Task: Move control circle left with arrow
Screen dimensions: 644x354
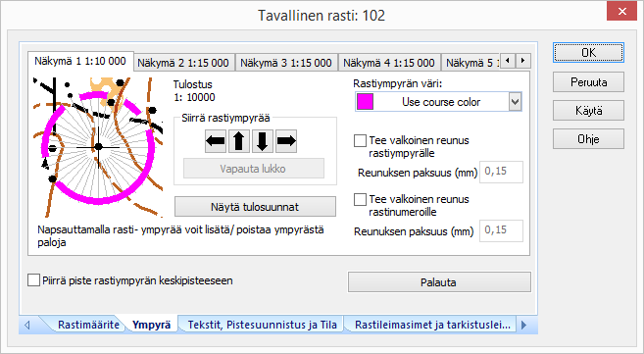Action: click(216, 141)
